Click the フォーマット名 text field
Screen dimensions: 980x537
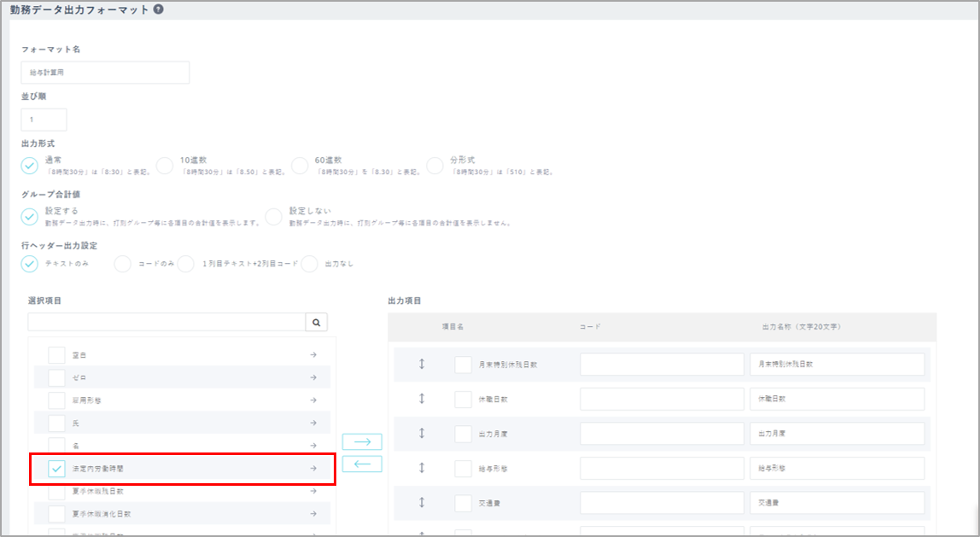click(x=105, y=73)
